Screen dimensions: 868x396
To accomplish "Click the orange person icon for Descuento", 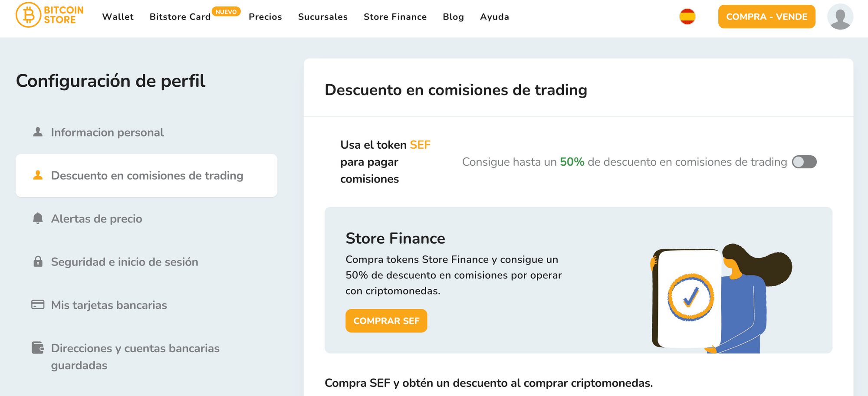I will [x=38, y=175].
